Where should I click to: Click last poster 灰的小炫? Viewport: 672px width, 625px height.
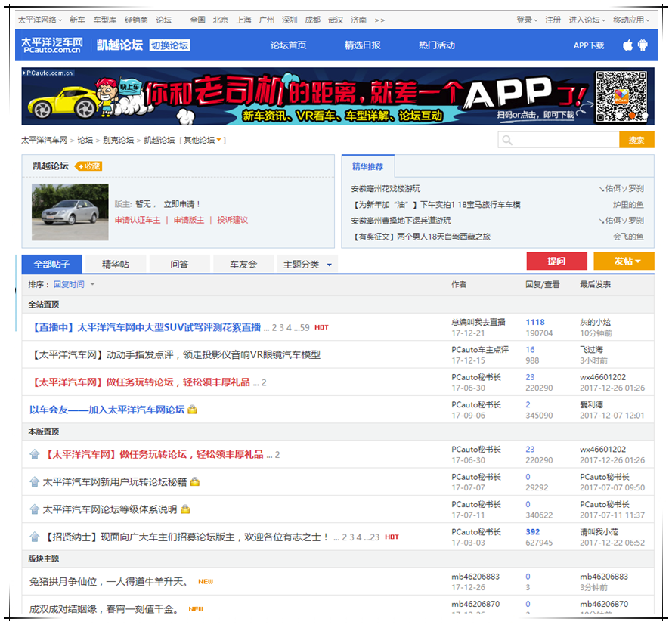point(596,322)
